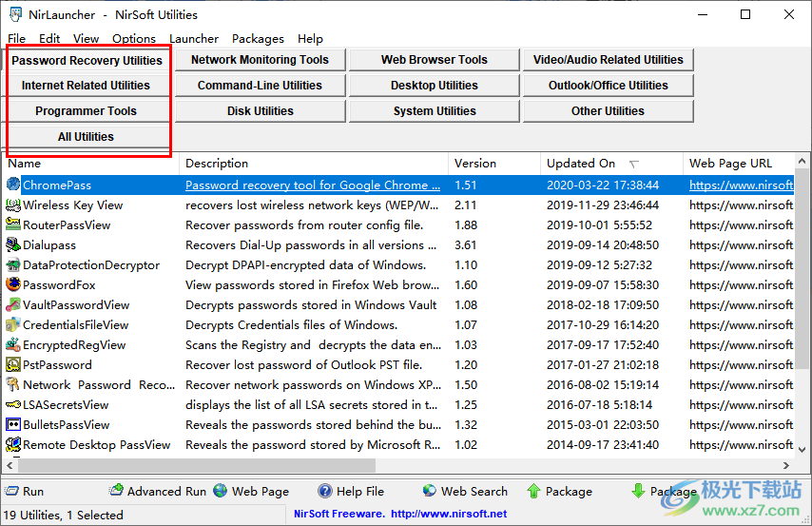Image resolution: width=812 pixels, height=526 pixels.
Task: Select Command-Line Utilities category
Action: [260, 85]
